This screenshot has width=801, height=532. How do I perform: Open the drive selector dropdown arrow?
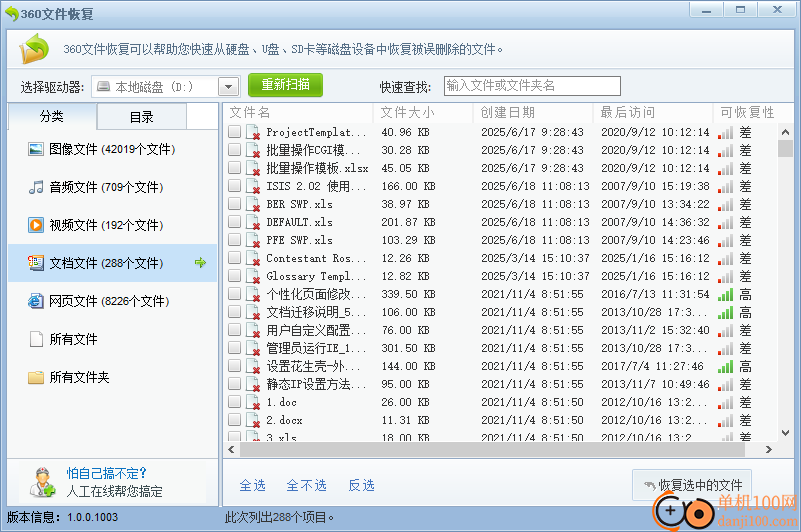229,86
